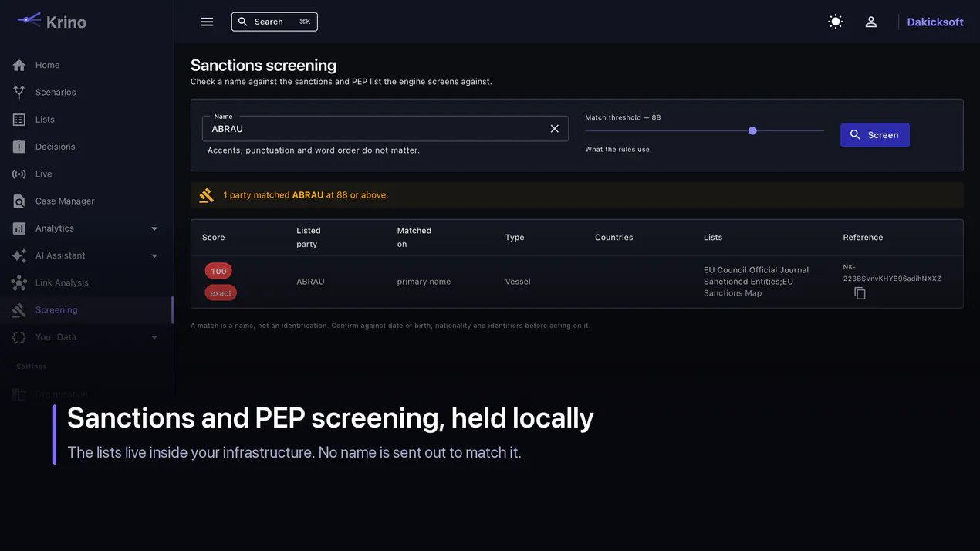Click the Screening gavel icon in sidebar
Viewport: 980px width, 551px height.
pos(19,309)
